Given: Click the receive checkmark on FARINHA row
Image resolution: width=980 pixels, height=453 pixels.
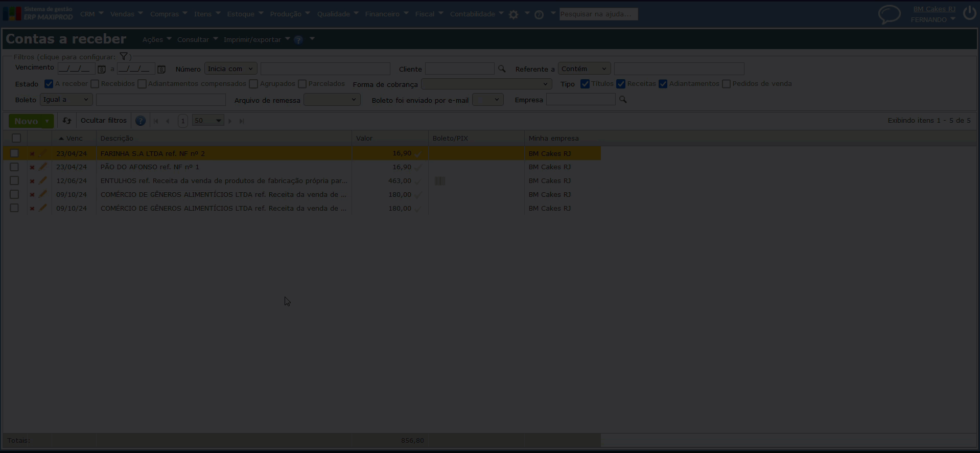Looking at the screenshot, I should click(418, 153).
